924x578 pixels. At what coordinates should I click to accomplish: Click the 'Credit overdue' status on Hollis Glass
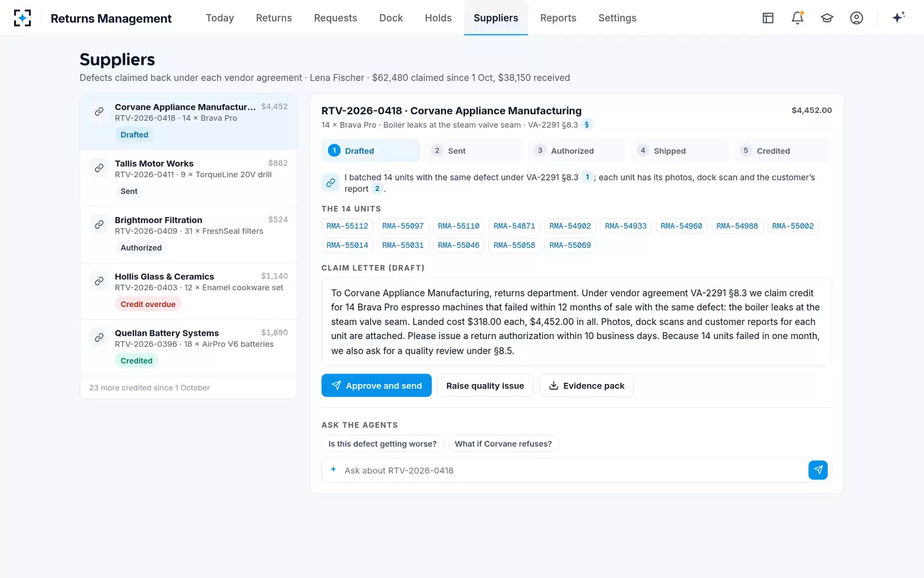coord(148,304)
